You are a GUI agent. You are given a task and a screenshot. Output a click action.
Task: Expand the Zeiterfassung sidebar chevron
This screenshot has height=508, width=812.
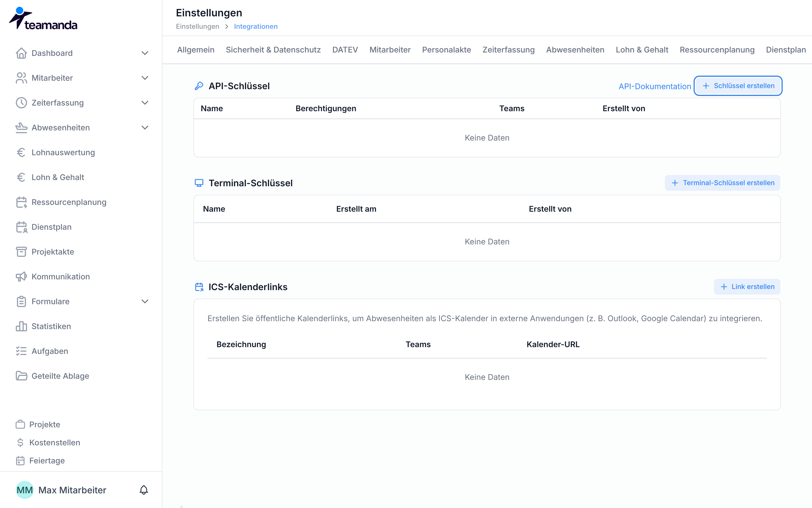click(x=145, y=103)
